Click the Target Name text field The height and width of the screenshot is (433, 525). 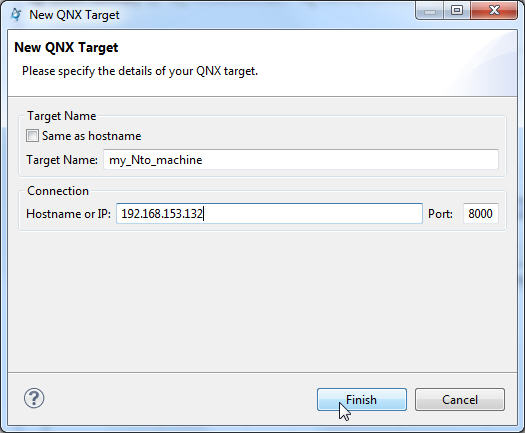pos(301,160)
